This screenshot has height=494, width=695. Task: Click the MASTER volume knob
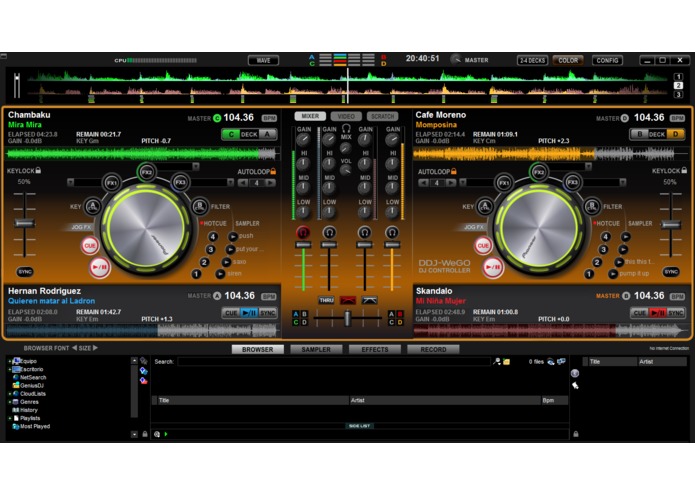[456, 60]
